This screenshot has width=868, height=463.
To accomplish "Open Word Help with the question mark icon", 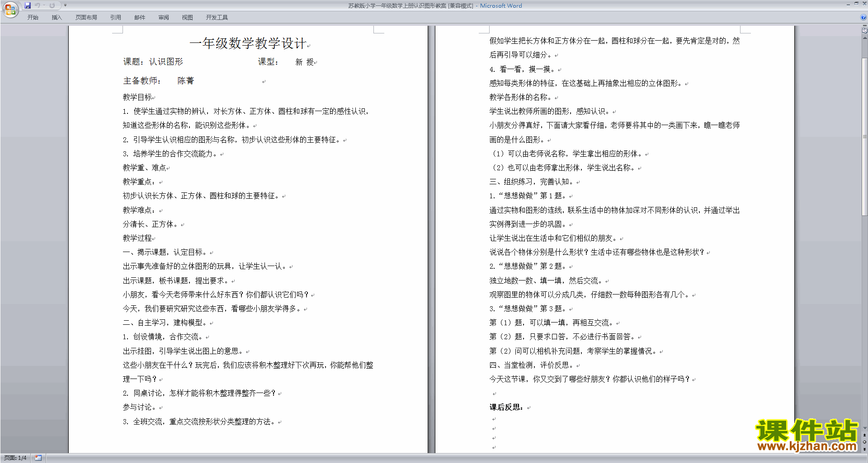I will click(863, 17).
